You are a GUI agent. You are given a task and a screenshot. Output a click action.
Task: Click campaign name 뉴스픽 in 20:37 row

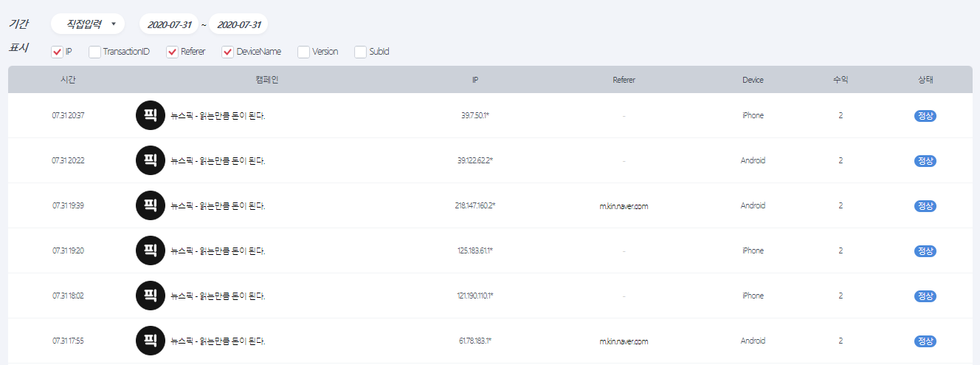pyautogui.click(x=218, y=116)
